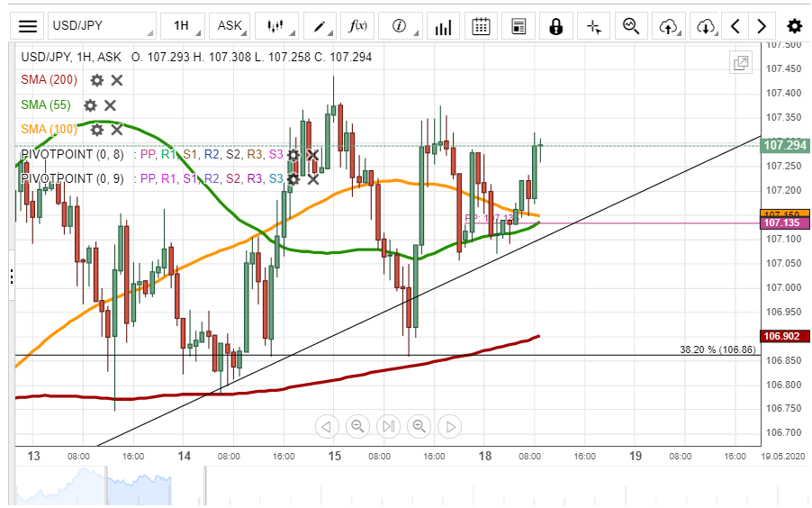Screen dimensions: 812x508
Task: Click the USD/JPY, 1H, ASK chart title
Action: [71, 57]
